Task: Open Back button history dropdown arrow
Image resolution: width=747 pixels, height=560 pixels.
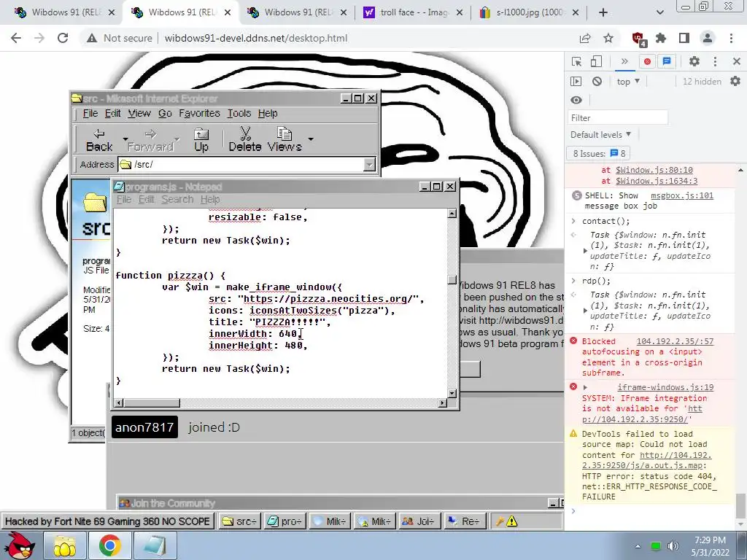Action: pos(125,139)
